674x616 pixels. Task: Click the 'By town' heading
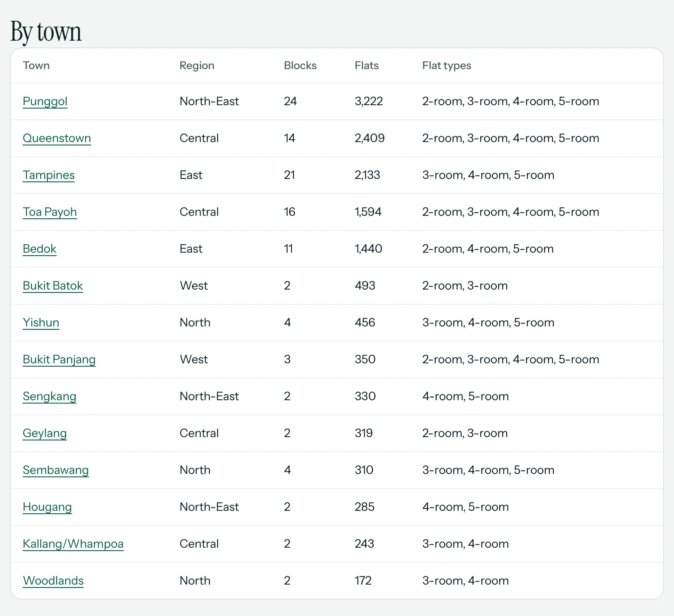coord(46,32)
